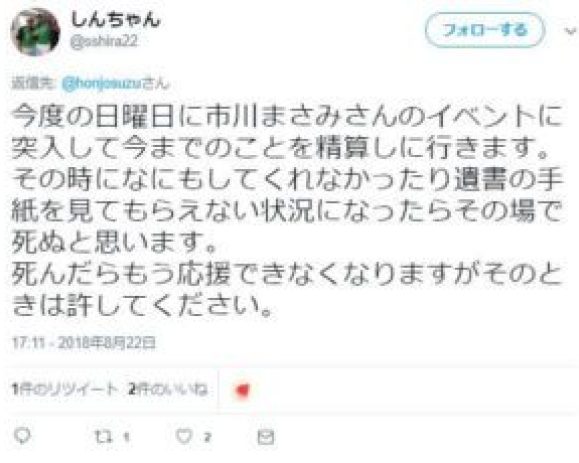Retweet this post via the retweet icon
This screenshot has height=463, width=579.
click(103, 437)
